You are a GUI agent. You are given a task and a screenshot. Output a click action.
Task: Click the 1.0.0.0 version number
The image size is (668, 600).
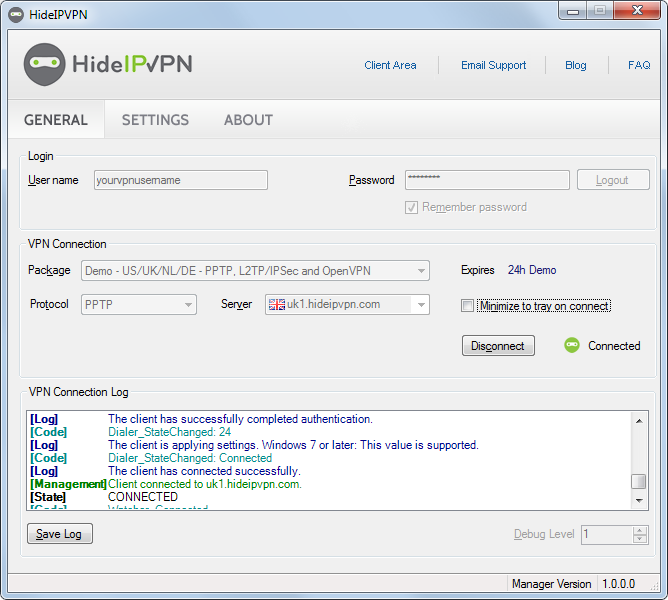coord(619,584)
